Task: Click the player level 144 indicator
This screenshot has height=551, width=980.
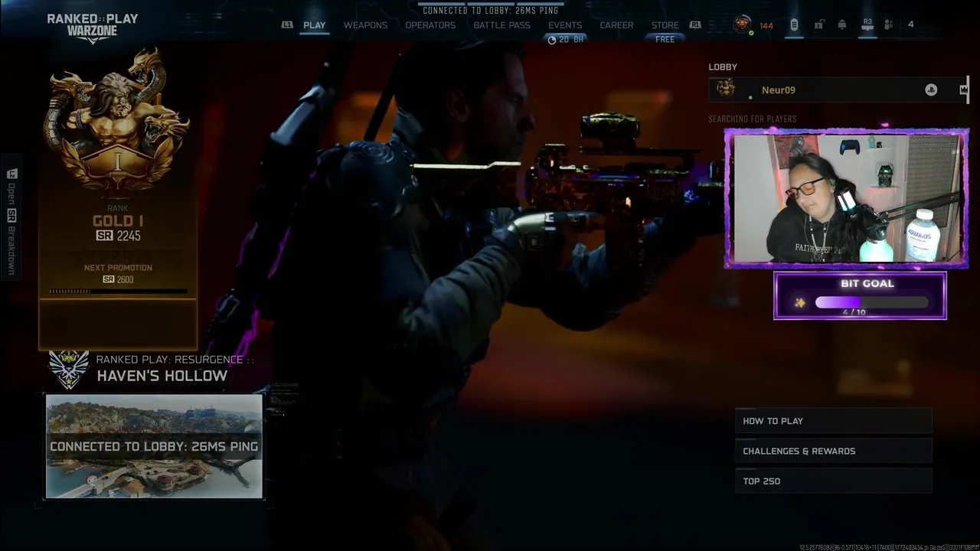Action: 766,26
